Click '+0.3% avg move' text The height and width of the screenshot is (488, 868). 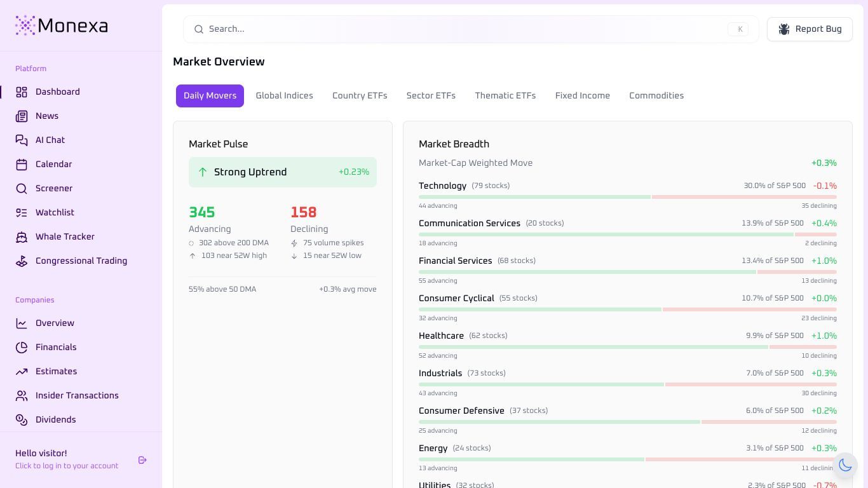(x=348, y=289)
